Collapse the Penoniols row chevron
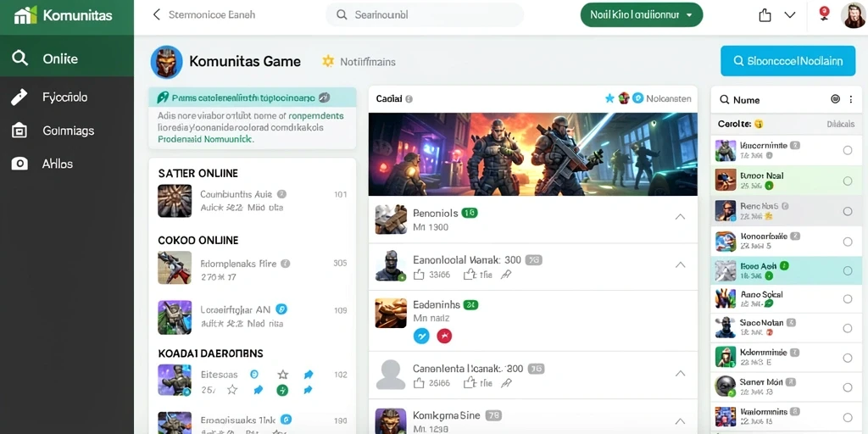The width and height of the screenshot is (868, 434). (681, 217)
